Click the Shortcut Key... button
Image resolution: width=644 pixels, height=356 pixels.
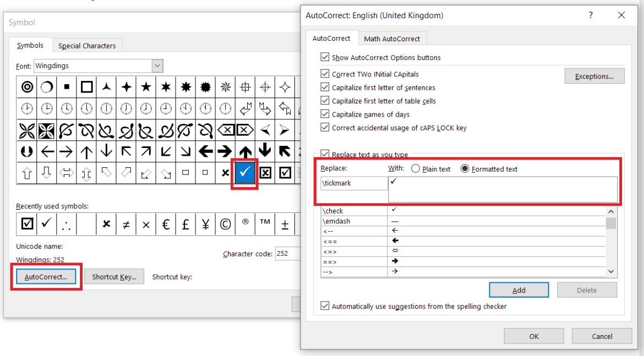pos(114,277)
